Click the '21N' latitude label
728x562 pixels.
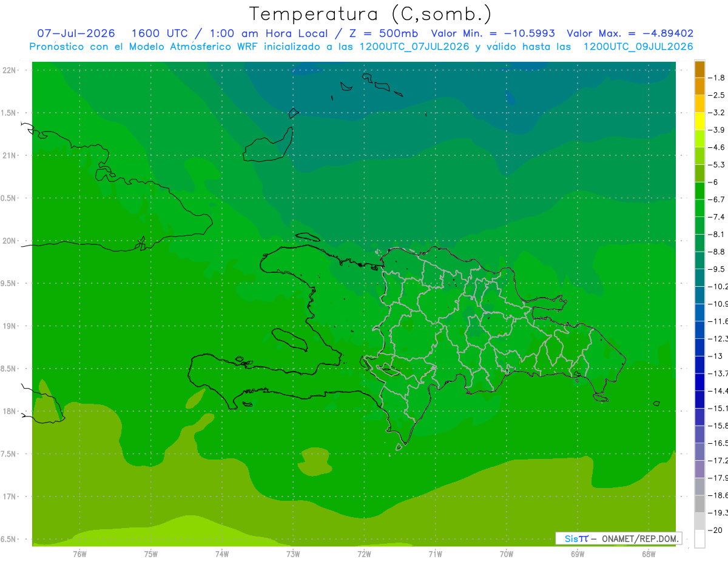click(8, 156)
